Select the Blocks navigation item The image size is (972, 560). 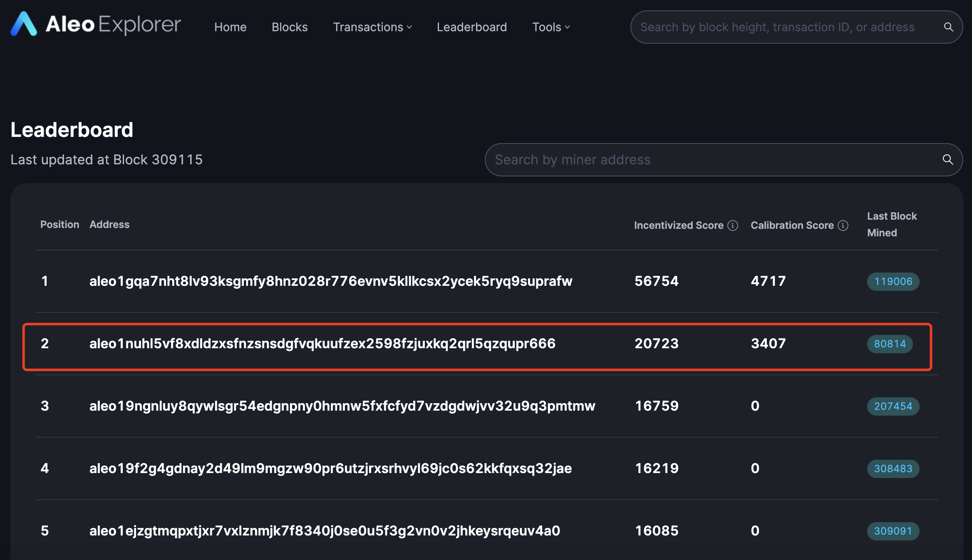(290, 27)
